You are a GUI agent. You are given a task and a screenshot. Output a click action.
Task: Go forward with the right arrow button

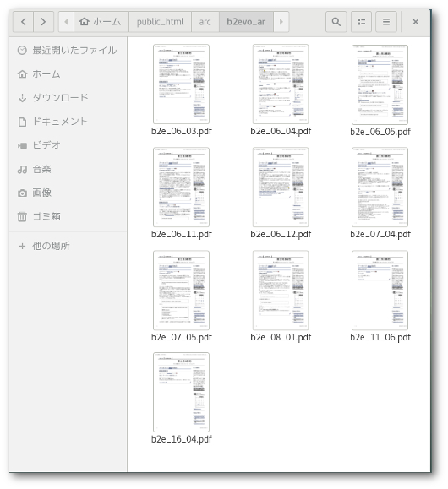tap(43, 22)
